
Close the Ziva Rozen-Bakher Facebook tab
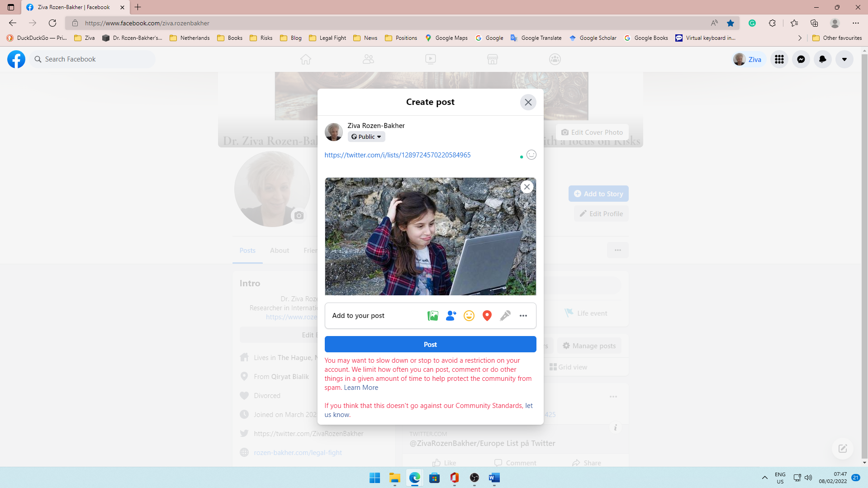[122, 7]
